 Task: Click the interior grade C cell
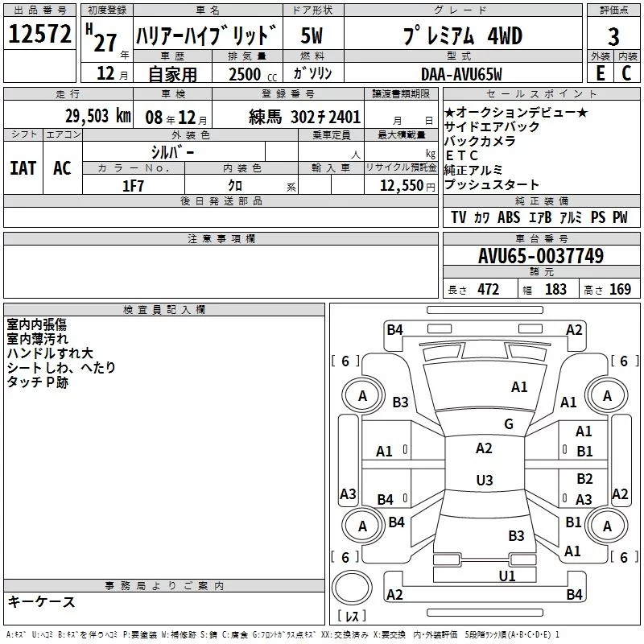tap(627, 73)
